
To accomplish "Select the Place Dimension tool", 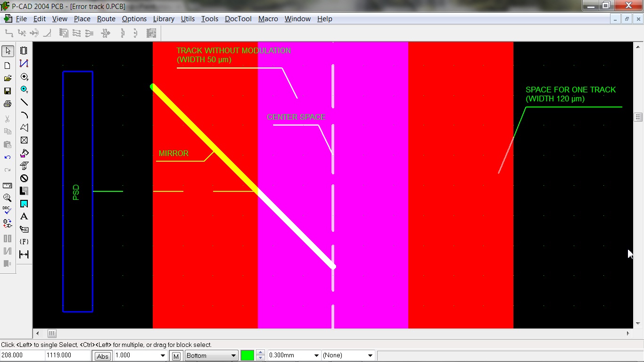I will (24, 255).
